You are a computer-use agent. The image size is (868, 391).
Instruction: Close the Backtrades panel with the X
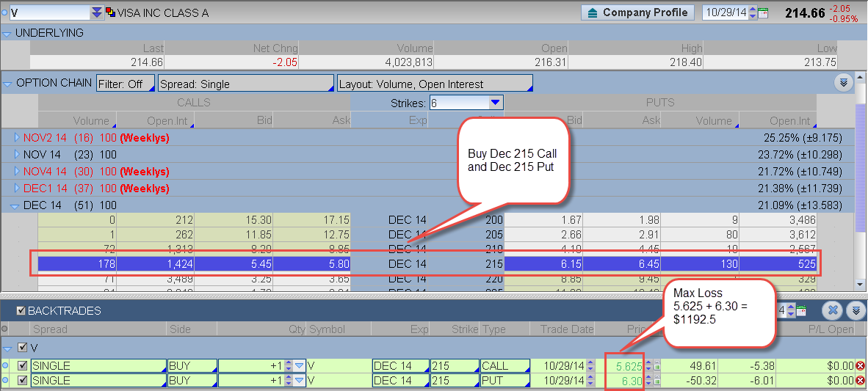click(832, 310)
